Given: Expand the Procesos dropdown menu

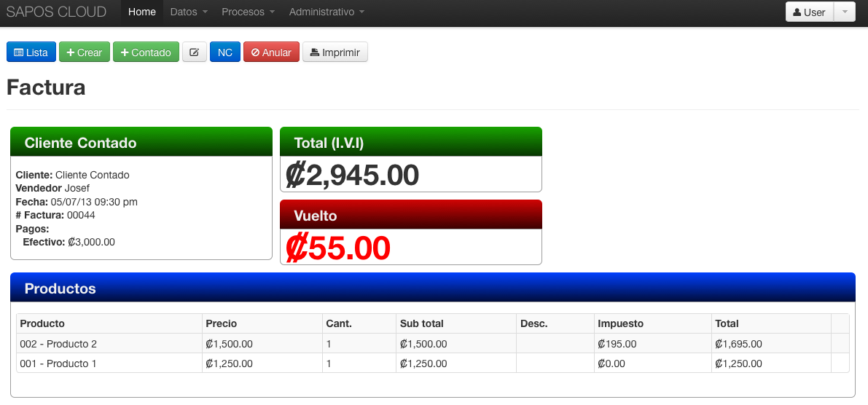Looking at the screenshot, I should click(x=248, y=12).
